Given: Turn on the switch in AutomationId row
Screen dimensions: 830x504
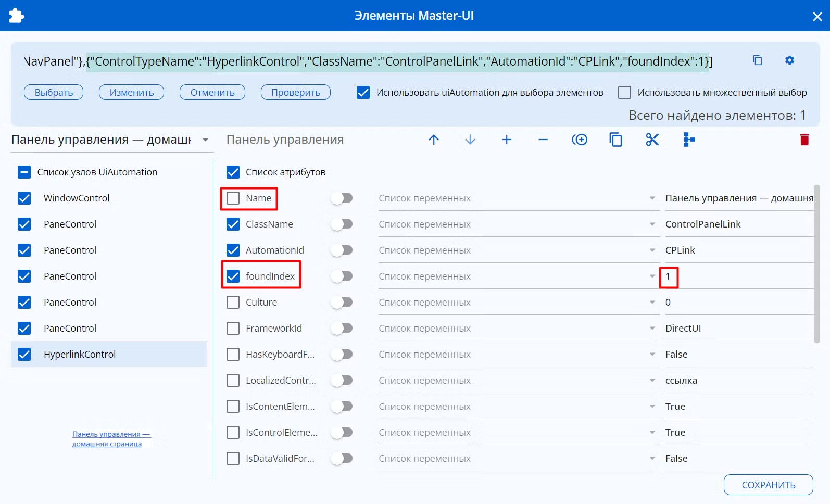Looking at the screenshot, I should point(342,250).
